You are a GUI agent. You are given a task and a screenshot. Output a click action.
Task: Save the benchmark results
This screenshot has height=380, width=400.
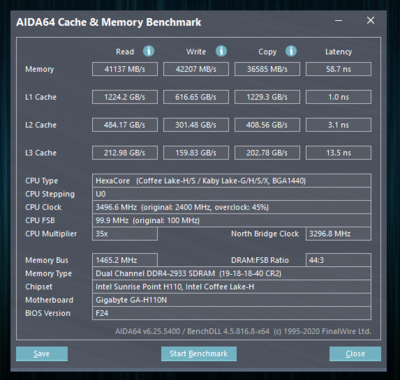pyautogui.click(x=42, y=354)
